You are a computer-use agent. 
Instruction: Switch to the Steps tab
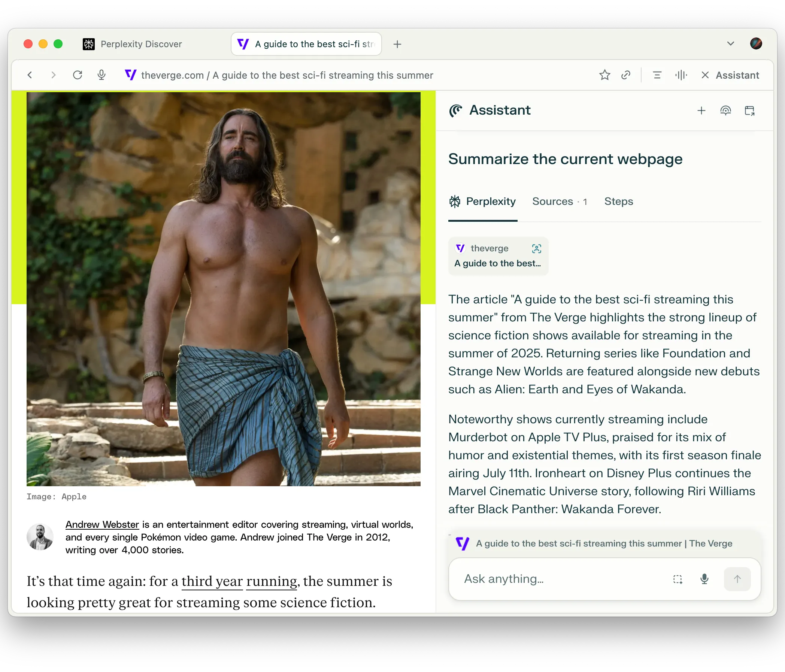click(x=618, y=201)
